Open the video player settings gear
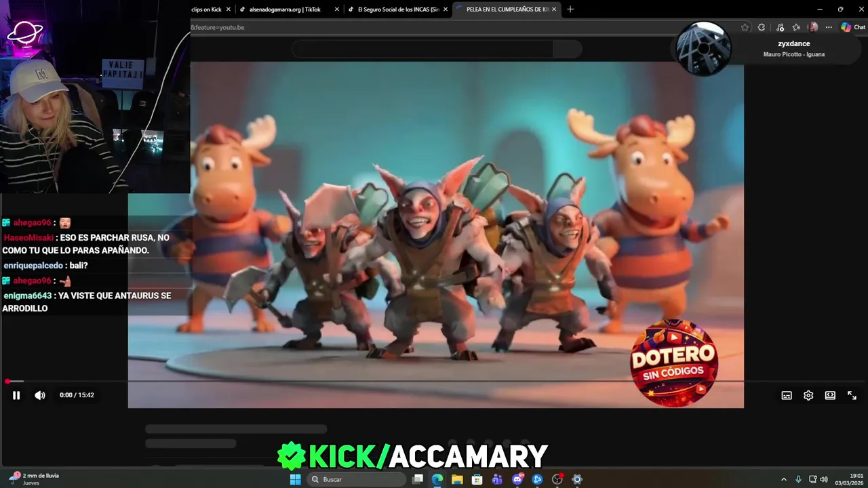Image resolution: width=868 pixels, height=488 pixels. [x=808, y=395]
